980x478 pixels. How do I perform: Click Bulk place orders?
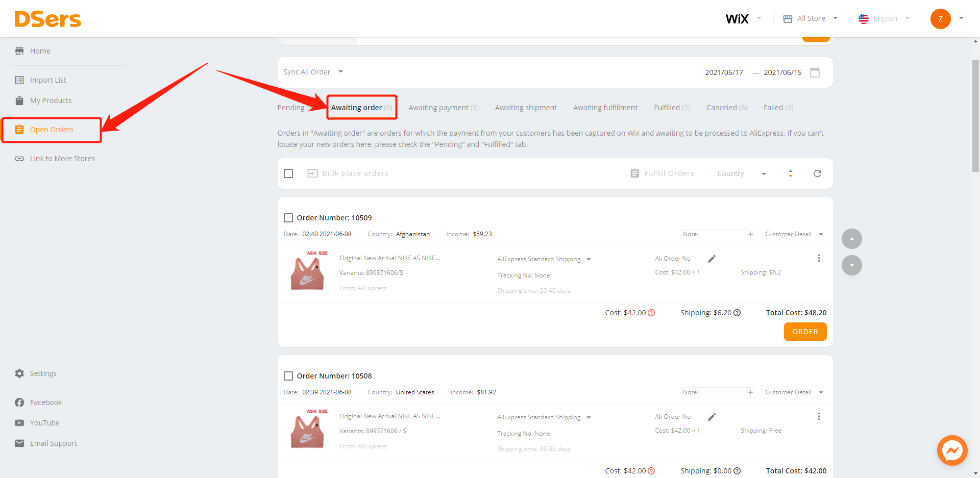tap(348, 173)
